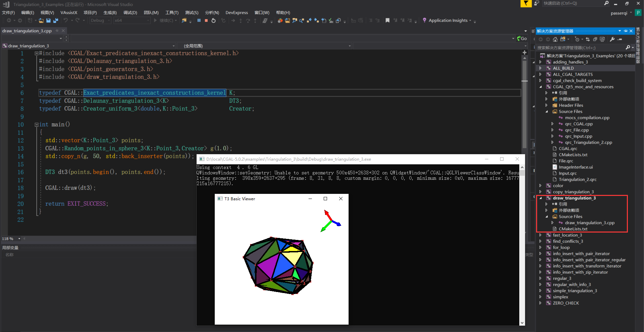The image size is (644, 332).
Task: Collapse the main function block
Action: [x=36, y=125]
